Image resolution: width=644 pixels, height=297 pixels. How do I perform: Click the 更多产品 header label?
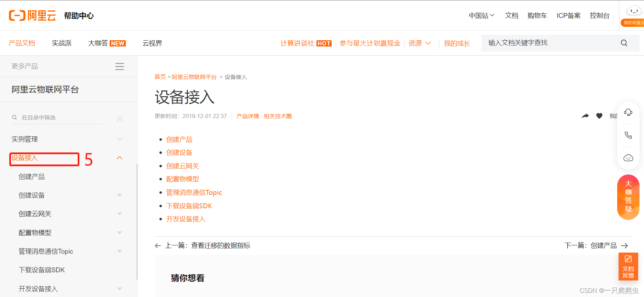tap(25, 66)
